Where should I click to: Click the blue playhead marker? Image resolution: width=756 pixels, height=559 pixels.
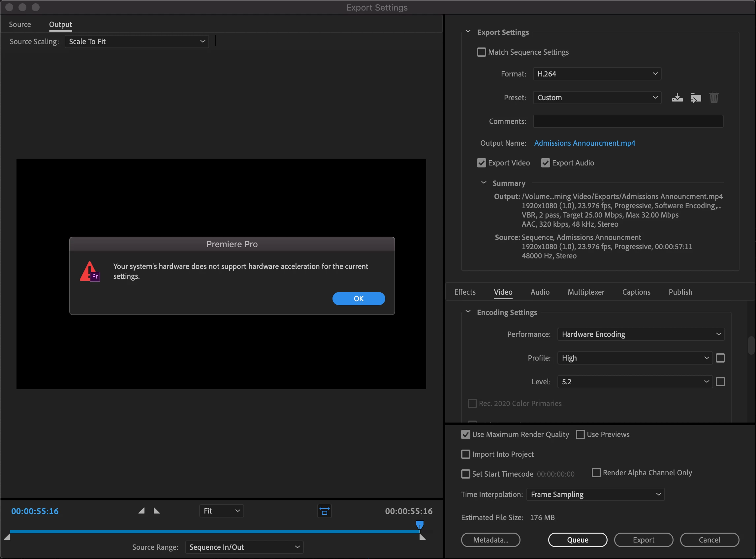pyautogui.click(x=420, y=525)
